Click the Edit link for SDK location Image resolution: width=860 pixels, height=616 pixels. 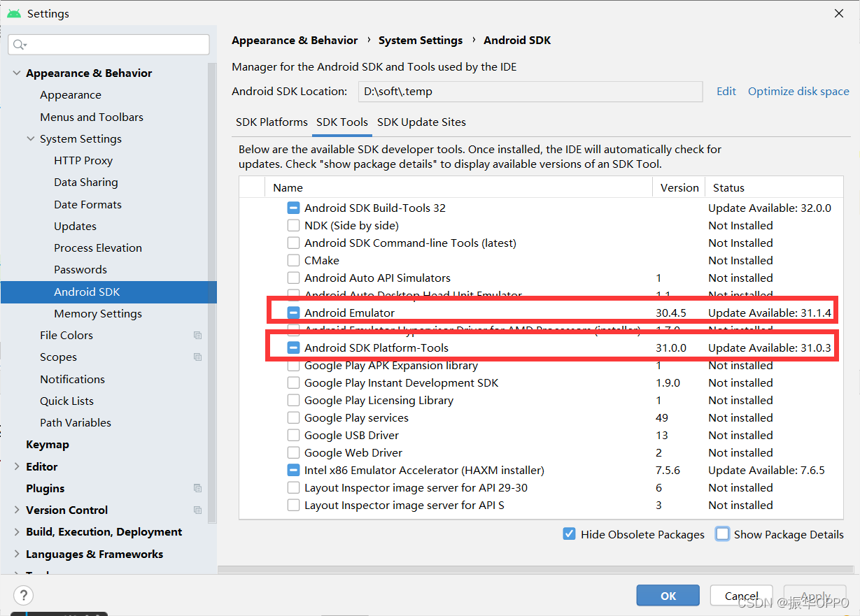click(x=726, y=91)
